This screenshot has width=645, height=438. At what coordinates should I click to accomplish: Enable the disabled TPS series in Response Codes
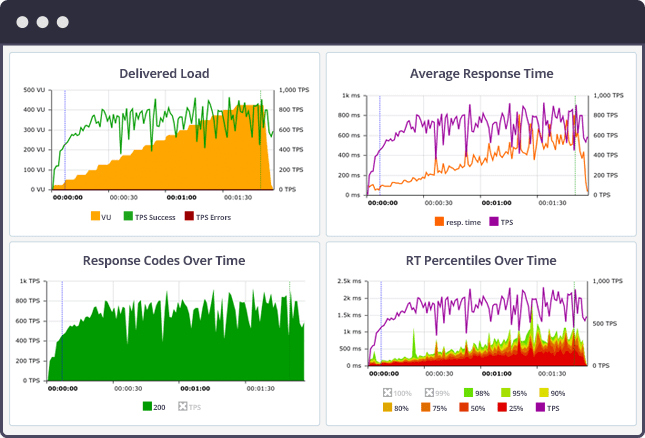[x=183, y=406]
